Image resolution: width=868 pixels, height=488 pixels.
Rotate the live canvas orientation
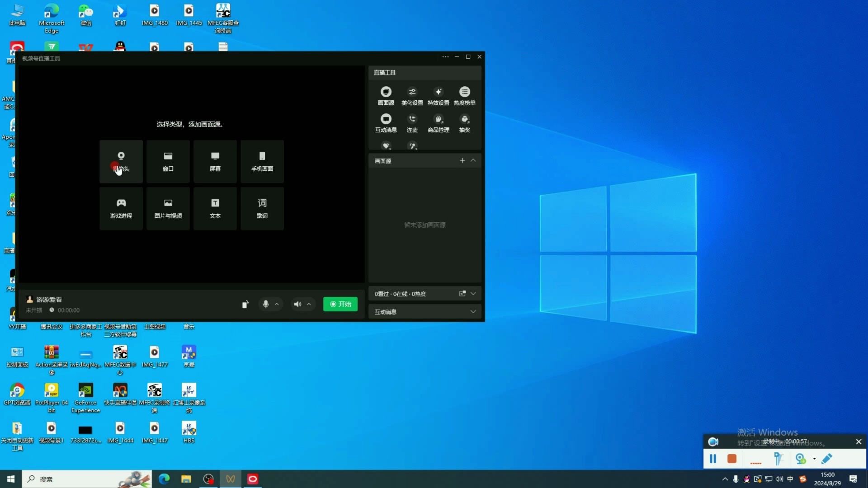pos(245,304)
